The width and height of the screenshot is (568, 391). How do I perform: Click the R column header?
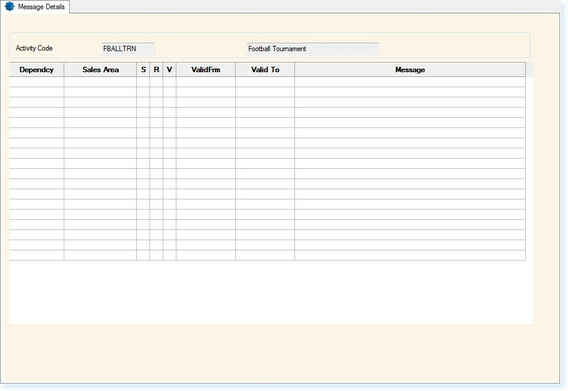click(156, 70)
